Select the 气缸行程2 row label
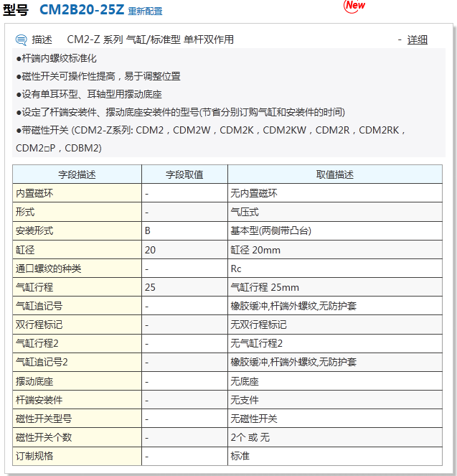This screenshot has width=457, height=476. 37,343
